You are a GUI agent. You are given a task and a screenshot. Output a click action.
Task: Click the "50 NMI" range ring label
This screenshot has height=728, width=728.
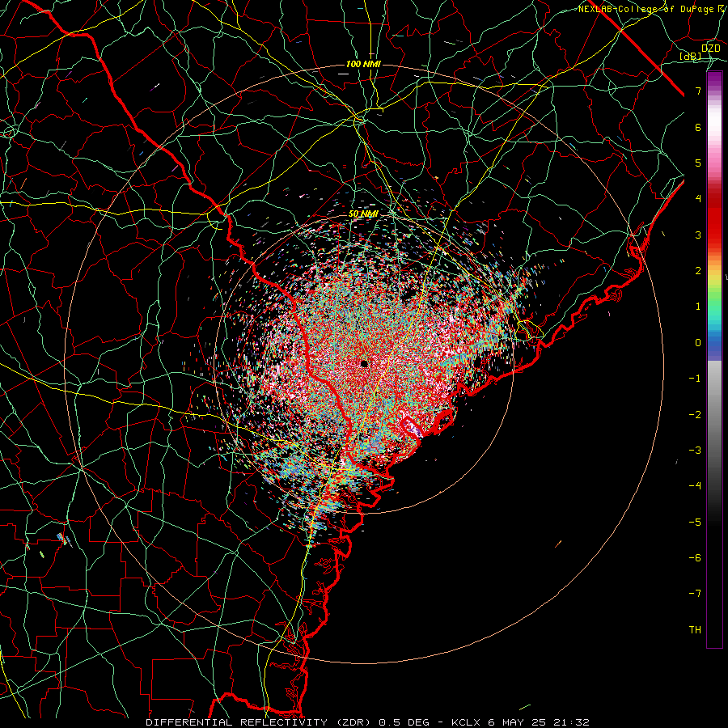pyautogui.click(x=363, y=214)
